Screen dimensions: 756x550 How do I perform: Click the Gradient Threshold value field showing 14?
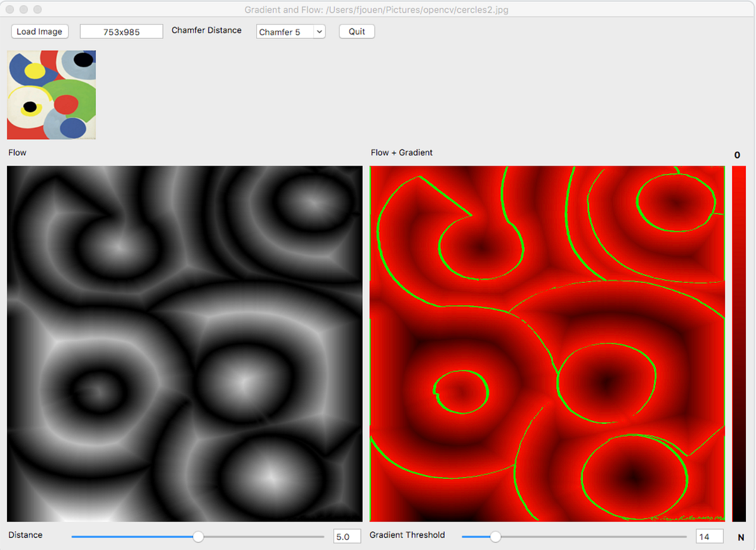point(709,536)
